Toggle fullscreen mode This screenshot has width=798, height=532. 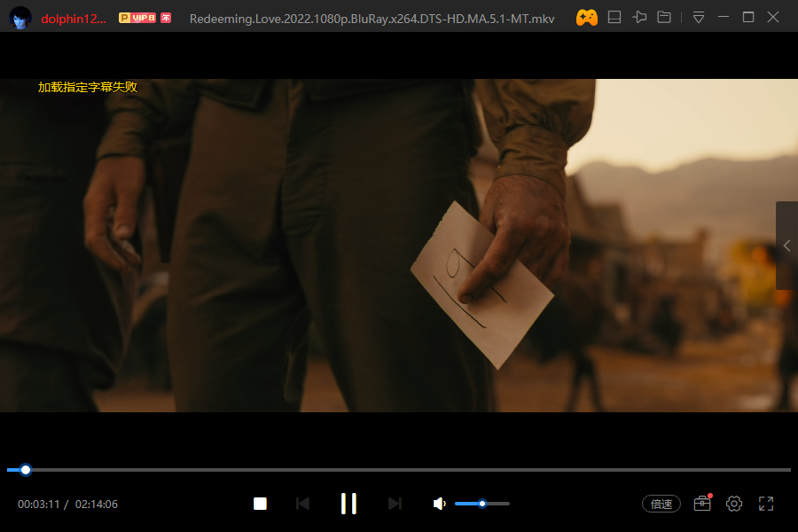(767, 504)
